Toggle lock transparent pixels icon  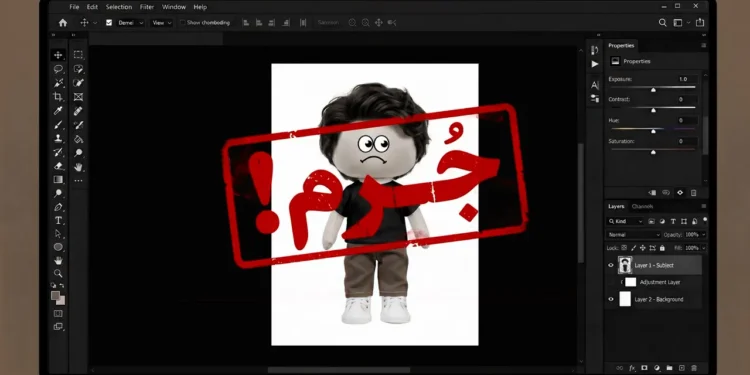(624, 248)
